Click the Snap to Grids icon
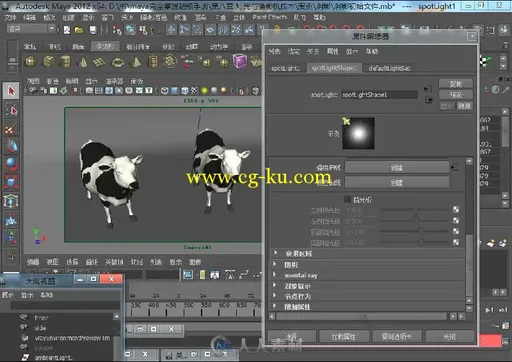The image size is (512, 362). point(172,30)
